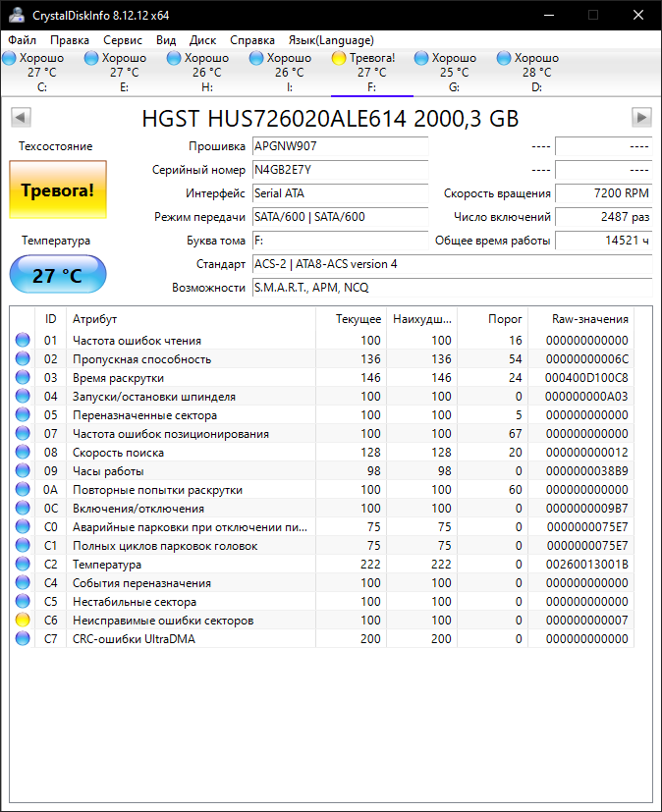Click the status orb for attribute 02 Пропускная способность
This screenshot has width=662, height=812.
(x=23, y=358)
